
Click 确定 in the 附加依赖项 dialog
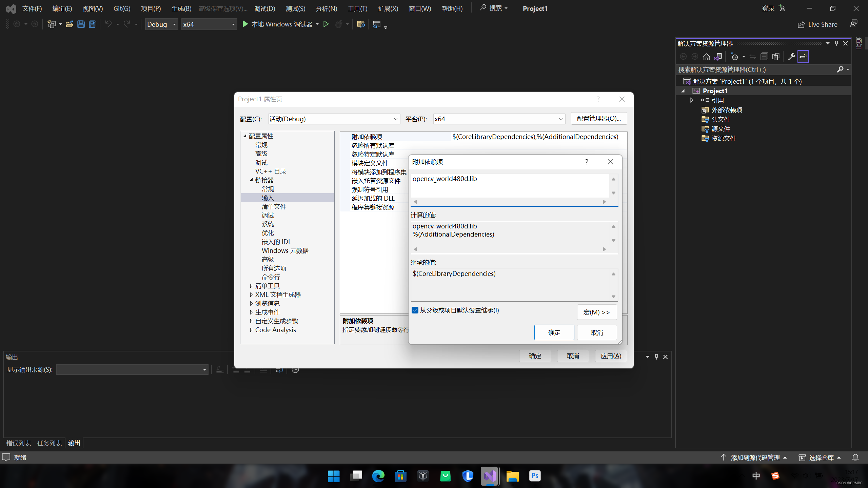[554, 332]
